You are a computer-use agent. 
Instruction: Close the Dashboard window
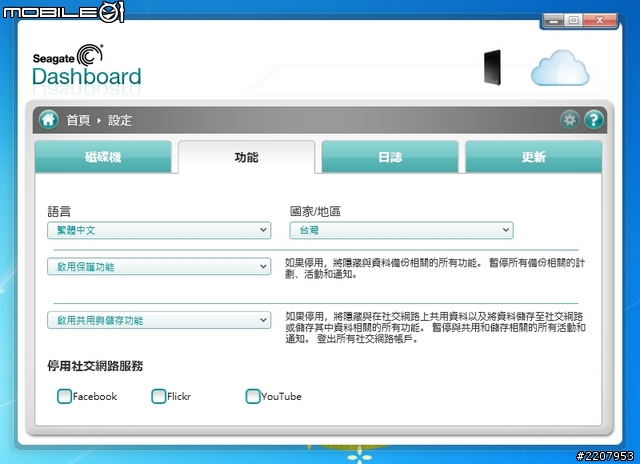tap(600, 20)
